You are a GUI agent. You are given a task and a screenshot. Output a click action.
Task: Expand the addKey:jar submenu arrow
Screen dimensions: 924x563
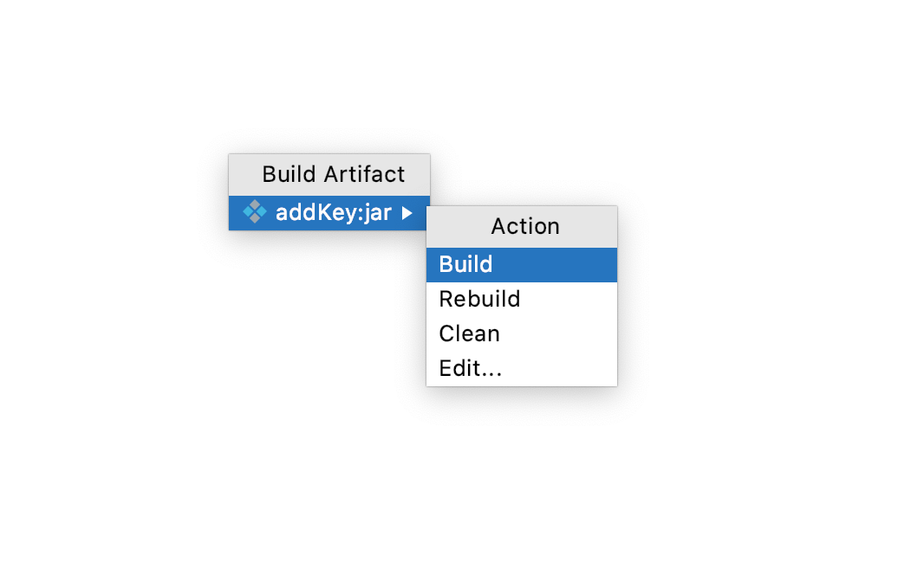407,213
